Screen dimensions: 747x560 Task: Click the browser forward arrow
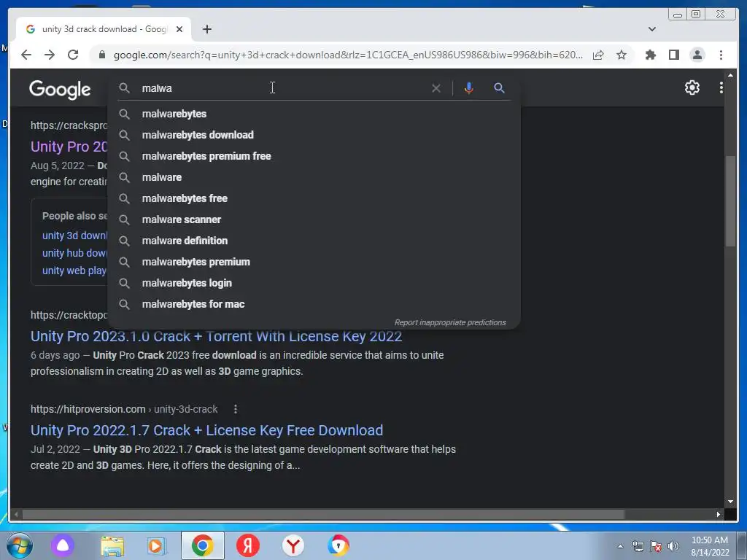(50, 55)
